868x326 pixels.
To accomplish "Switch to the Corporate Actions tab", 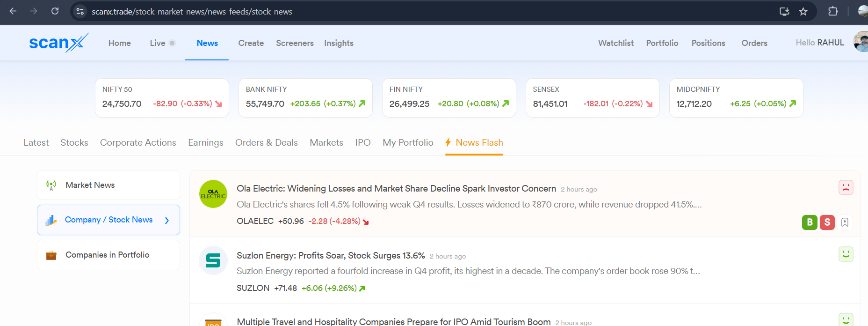I will coord(138,142).
